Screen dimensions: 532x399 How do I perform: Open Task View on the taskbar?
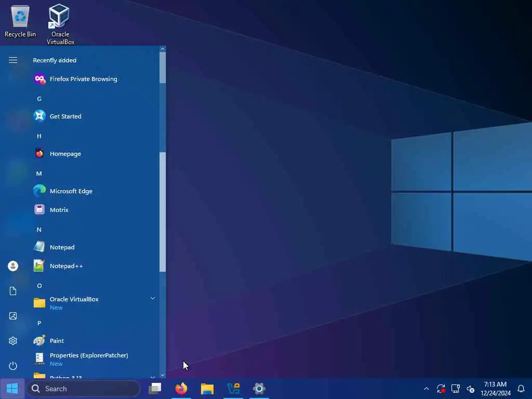155,389
